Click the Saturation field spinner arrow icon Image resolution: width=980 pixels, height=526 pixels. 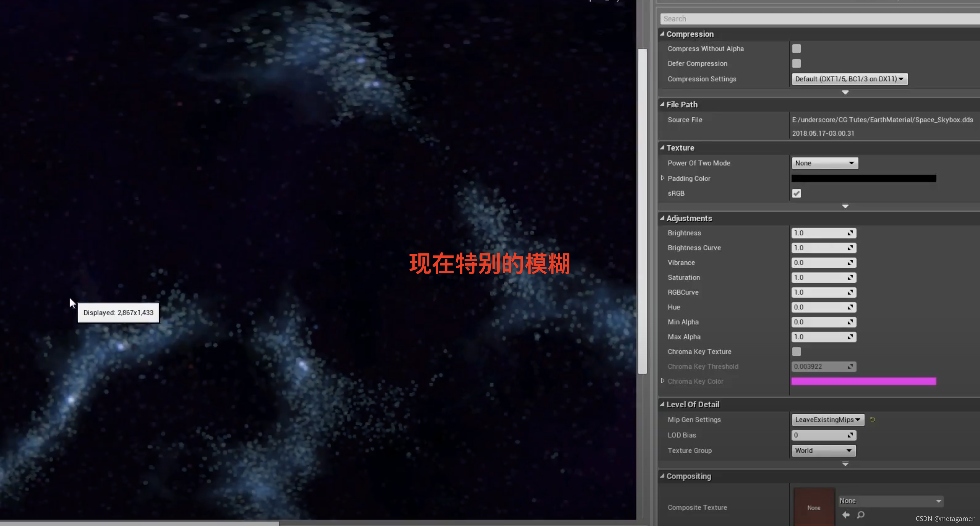850,277
